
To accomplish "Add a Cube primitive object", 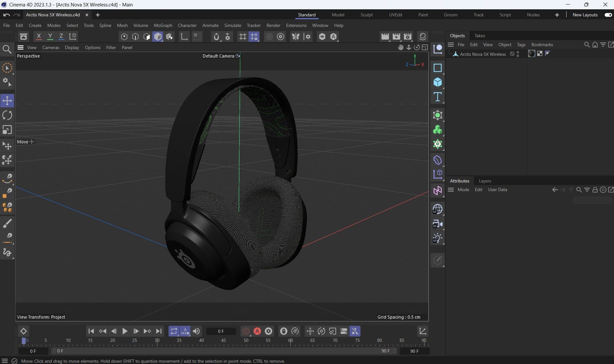I will (x=437, y=82).
